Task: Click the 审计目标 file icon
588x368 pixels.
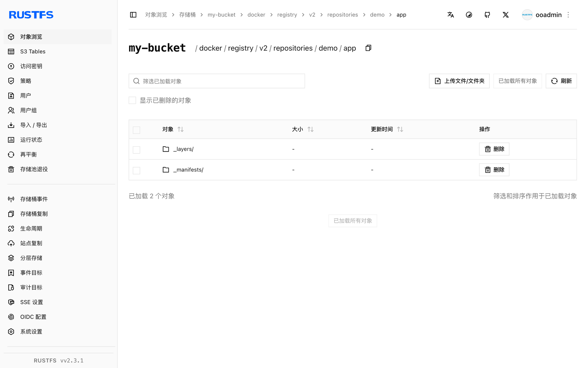Action: pyautogui.click(x=11, y=288)
